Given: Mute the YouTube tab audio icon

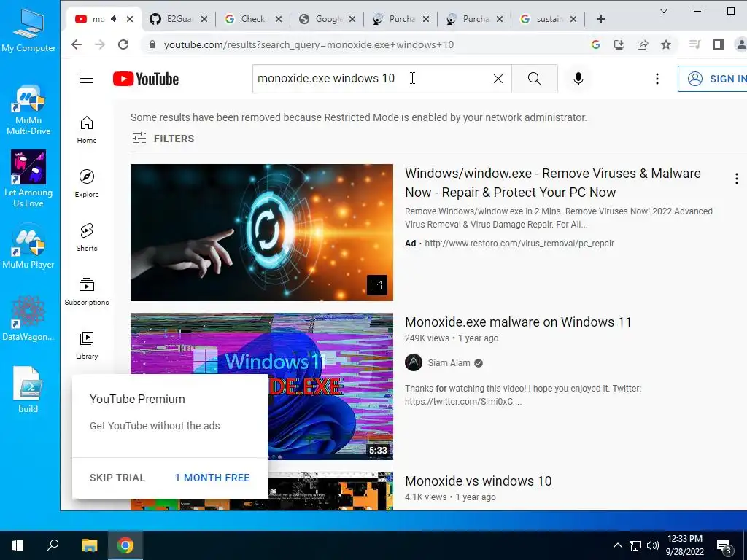Looking at the screenshot, I should click(x=115, y=19).
